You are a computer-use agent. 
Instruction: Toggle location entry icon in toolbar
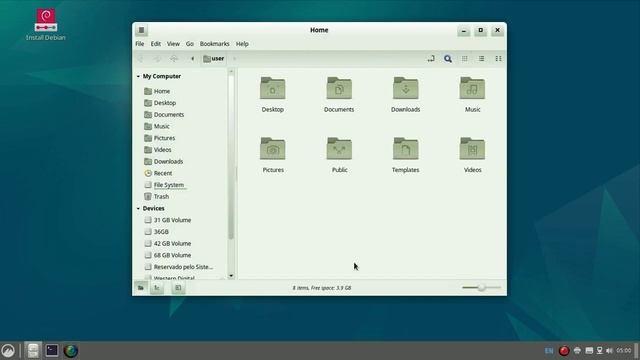[x=431, y=59]
